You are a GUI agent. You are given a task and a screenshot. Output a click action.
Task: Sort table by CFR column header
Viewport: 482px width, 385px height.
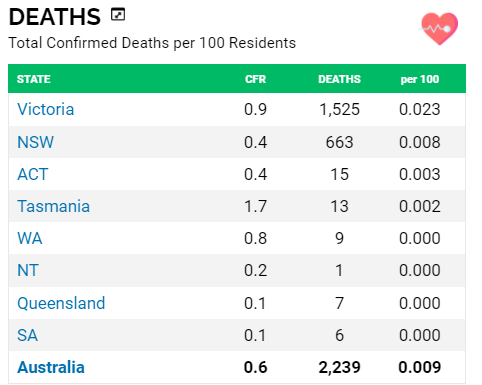pos(255,79)
